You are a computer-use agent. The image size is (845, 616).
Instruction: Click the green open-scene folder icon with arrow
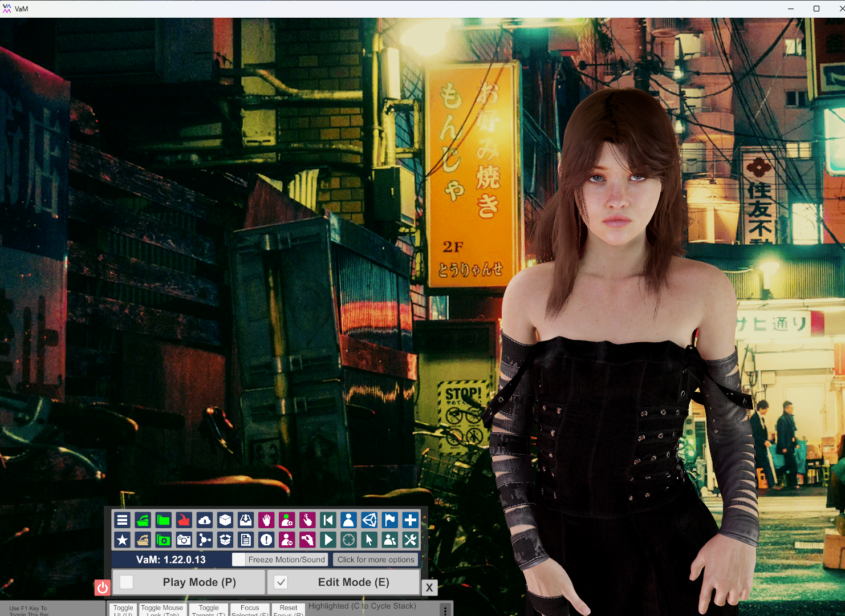143,520
